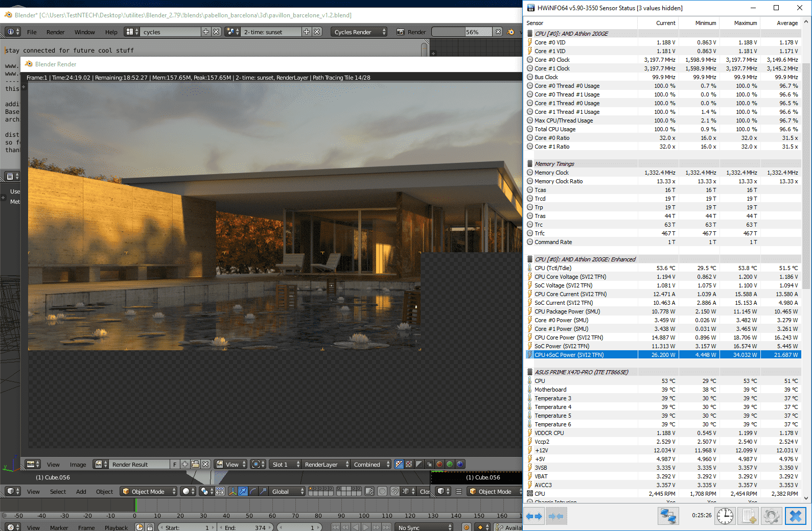Expand the Slot 1 render slot dropdown
This screenshot has height=531, width=812.
tap(286, 464)
